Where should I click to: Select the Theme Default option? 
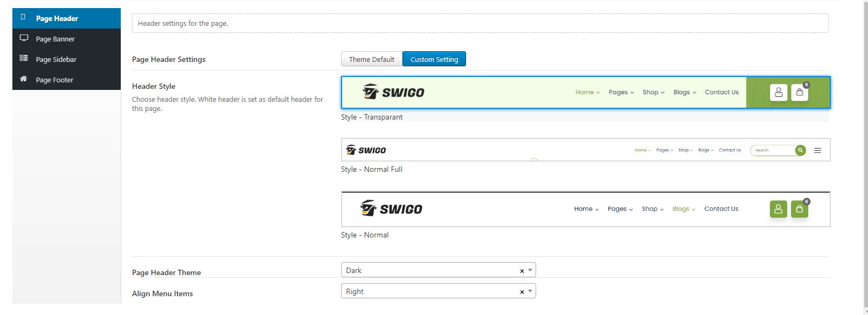coord(371,59)
